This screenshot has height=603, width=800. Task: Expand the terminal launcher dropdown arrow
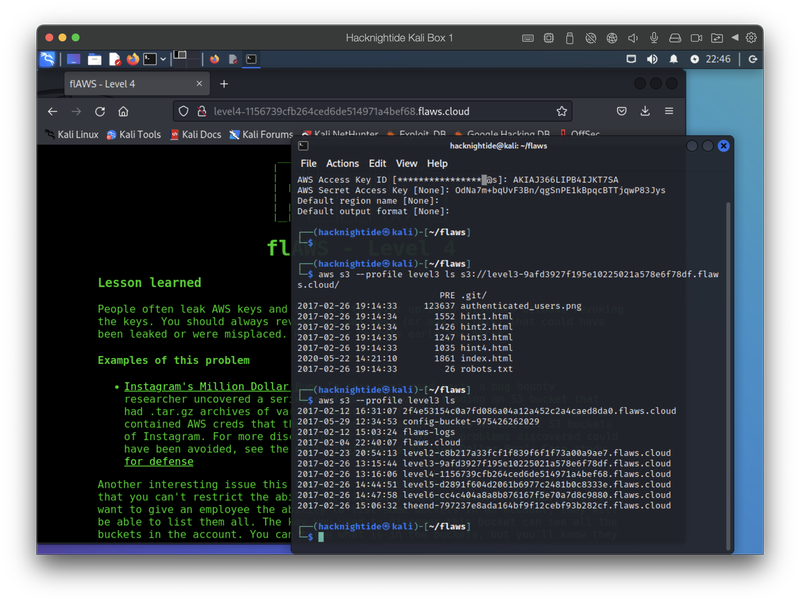(164, 60)
